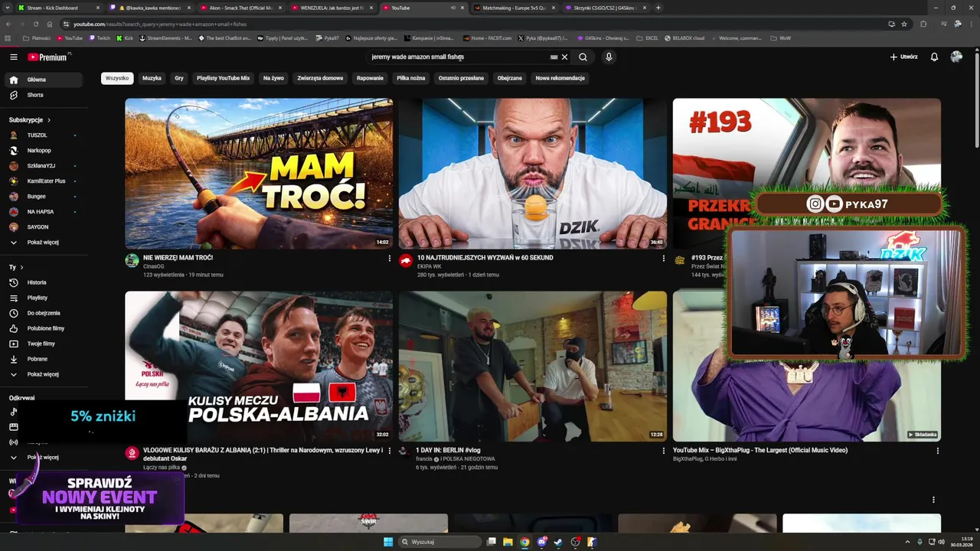Open options for YouTube Mix BigXthaPlug
980x551 pixels.
(x=938, y=451)
